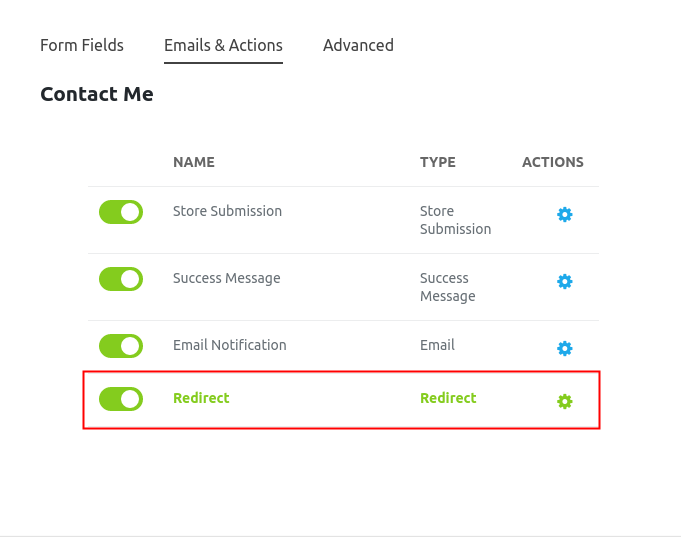Click the Store Submission action name
The width and height of the screenshot is (681, 537).
tap(227, 211)
